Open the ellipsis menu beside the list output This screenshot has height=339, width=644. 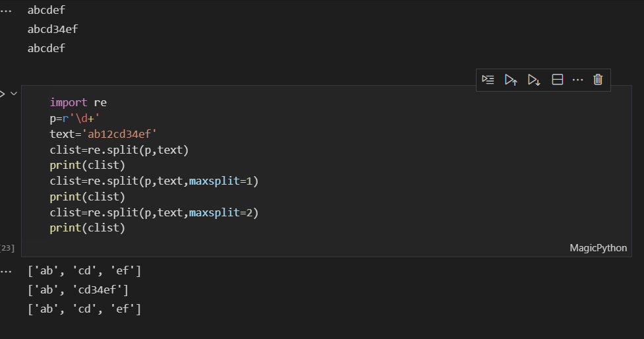pyautogui.click(x=6, y=270)
